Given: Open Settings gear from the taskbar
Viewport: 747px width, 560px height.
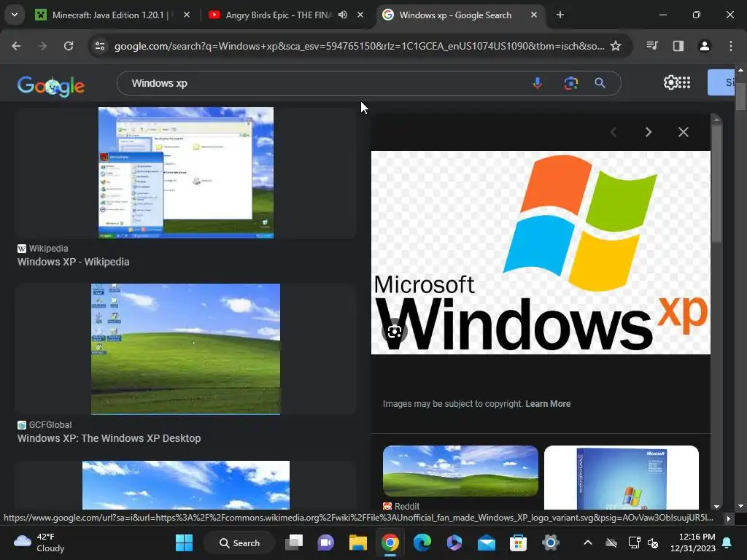Looking at the screenshot, I should coord(550,542).
